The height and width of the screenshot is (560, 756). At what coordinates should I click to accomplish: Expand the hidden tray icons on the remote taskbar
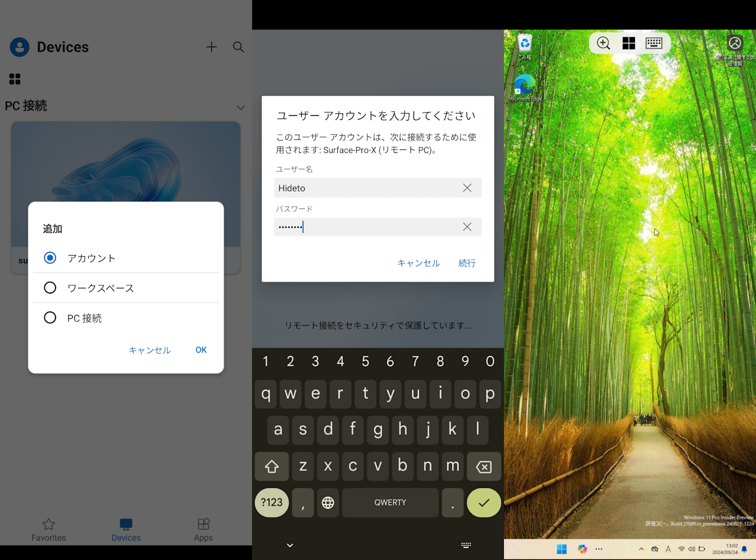click(x=641, y=549)
